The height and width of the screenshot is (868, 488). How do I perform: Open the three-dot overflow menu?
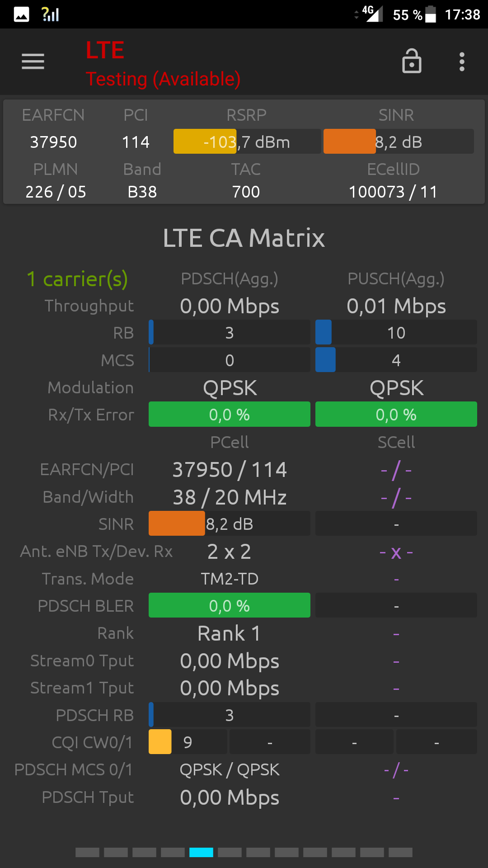point(462,61)
